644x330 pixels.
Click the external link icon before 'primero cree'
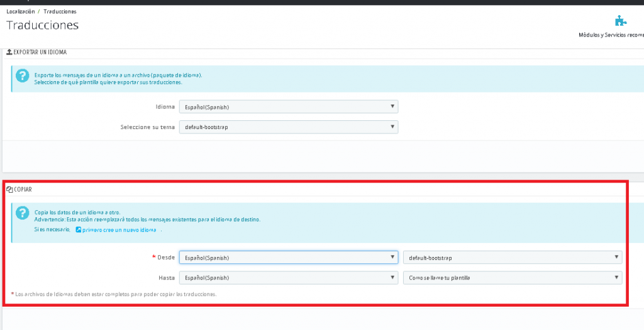point(79,230)
